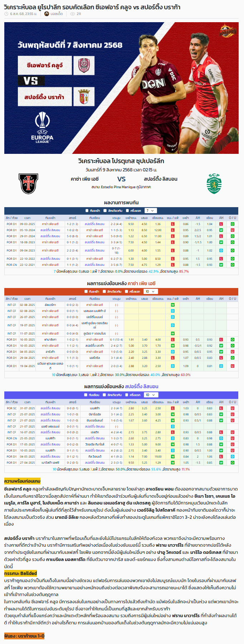
Task: Click the Sporting Lisbon club crest
Action: (214, 184)
